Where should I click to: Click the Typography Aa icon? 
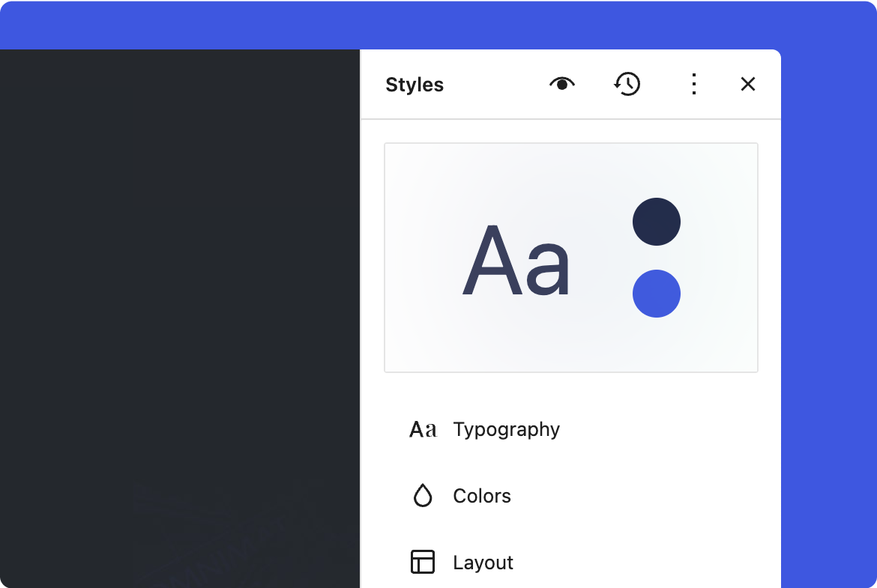click(423, 429)
